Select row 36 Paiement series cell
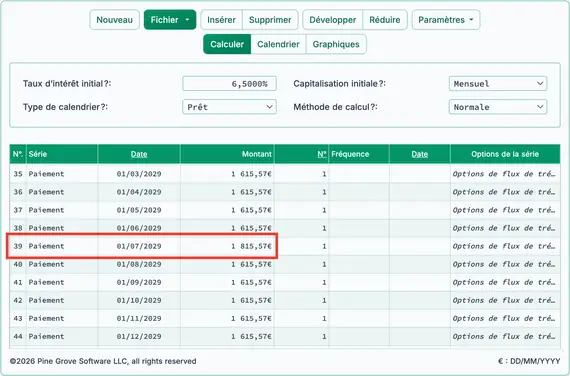 click(x=62, y=192)
